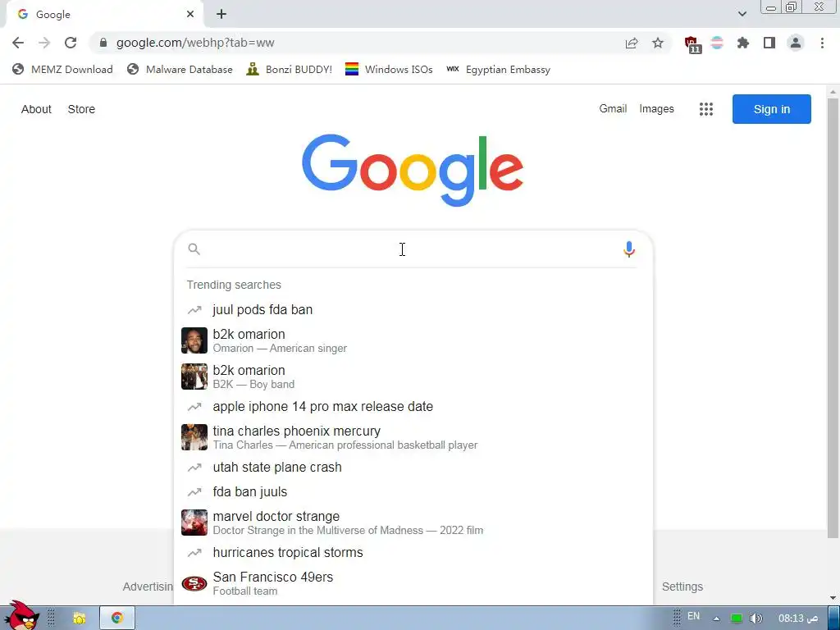840x630 pixels.
Task: Start voice search with the microphone icon
Action: coord(629,249)
